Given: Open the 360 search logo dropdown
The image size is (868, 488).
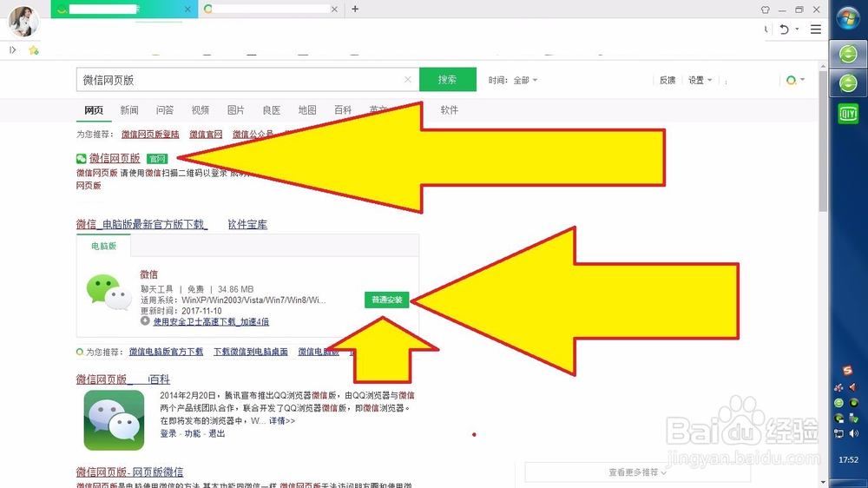Looking at the screenshot, I should pyautogui.click(x=795, y=80).
